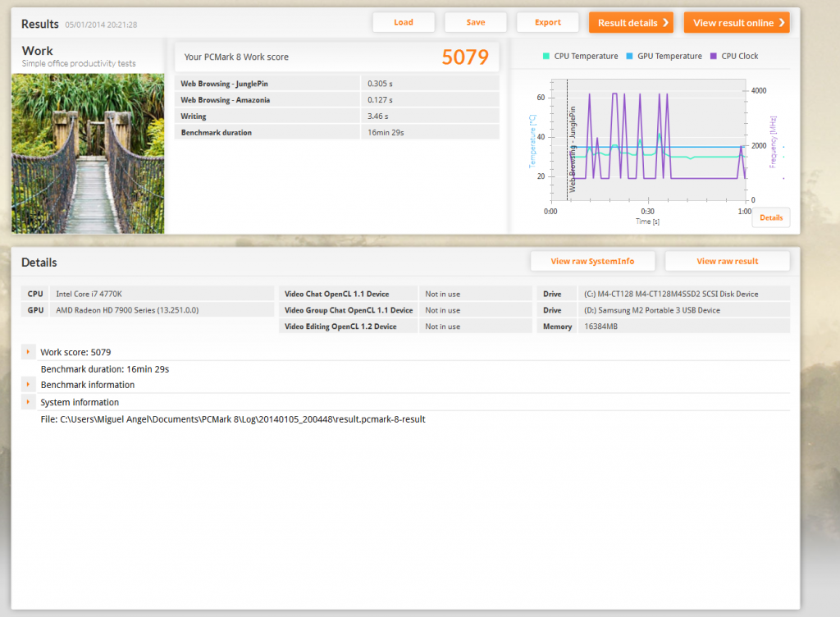
Task: Open View raw result
Action: [x=728, y=262]
